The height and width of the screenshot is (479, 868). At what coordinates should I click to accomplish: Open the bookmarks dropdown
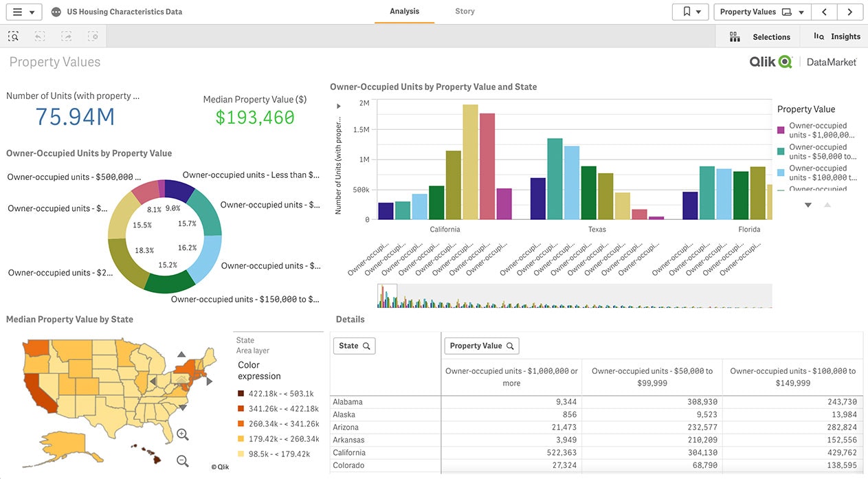click(x=690, y=12)
